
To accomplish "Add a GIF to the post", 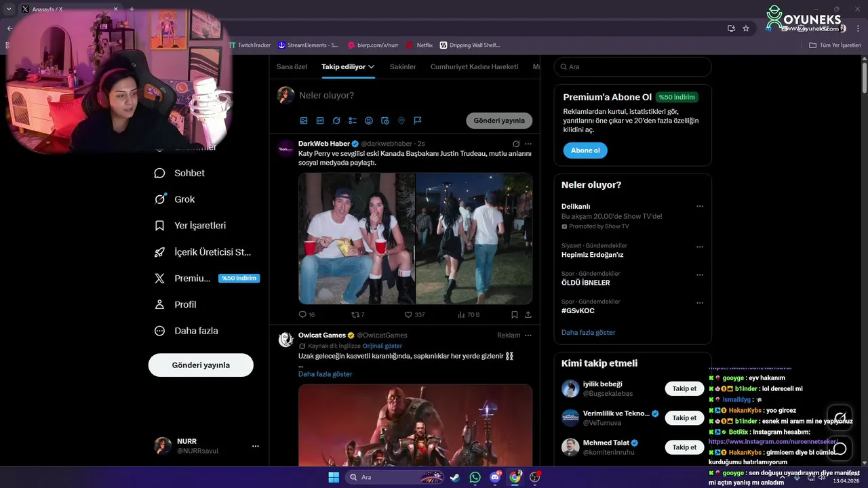I will (320, 121).
